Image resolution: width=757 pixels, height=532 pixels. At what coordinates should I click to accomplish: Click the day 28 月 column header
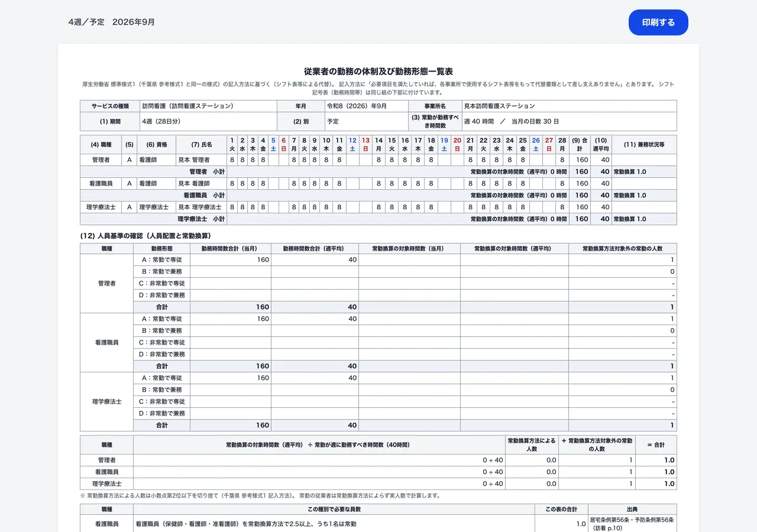click(x=562, y=145)
